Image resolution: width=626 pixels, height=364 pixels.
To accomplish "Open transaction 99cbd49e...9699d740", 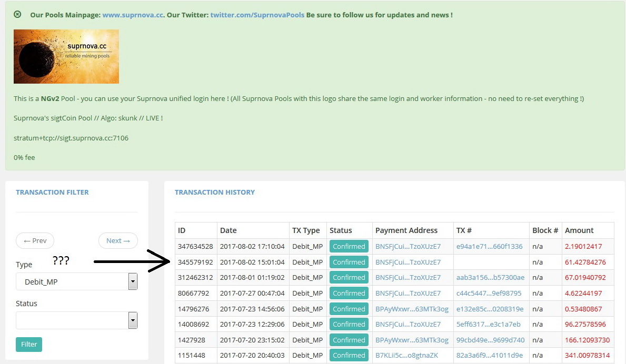I will point(490,340).
